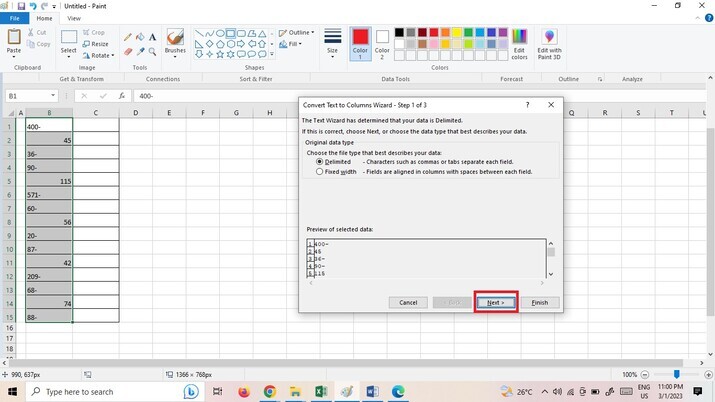Pick the black color swatch
Image resolution: width=715 pixels, height=402 pixels.
pos(399,32)
